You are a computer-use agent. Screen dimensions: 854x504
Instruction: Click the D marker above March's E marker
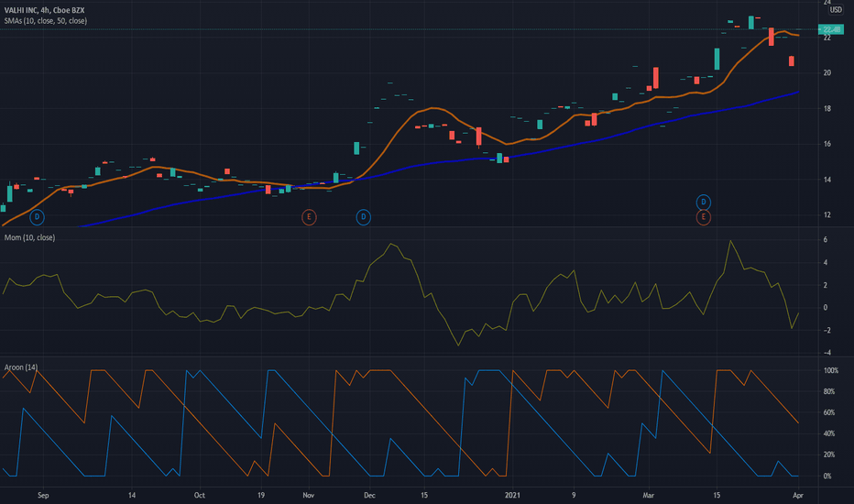[703, 203]
